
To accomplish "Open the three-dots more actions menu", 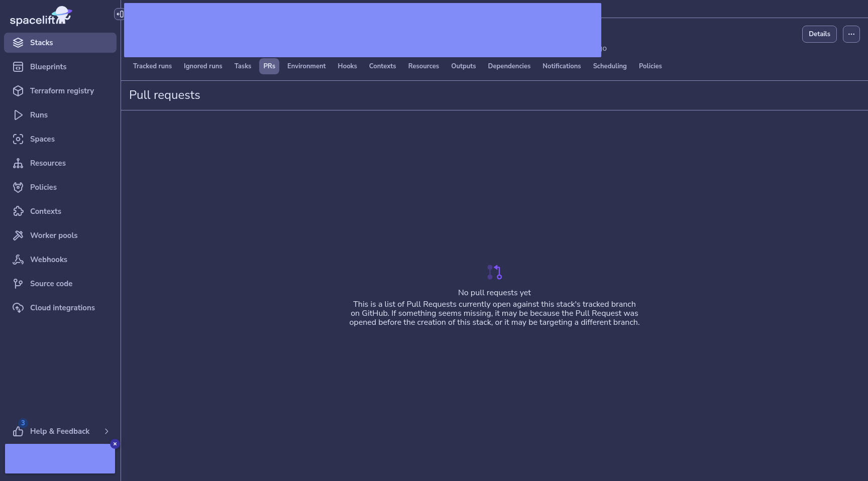I will [851, 34].
